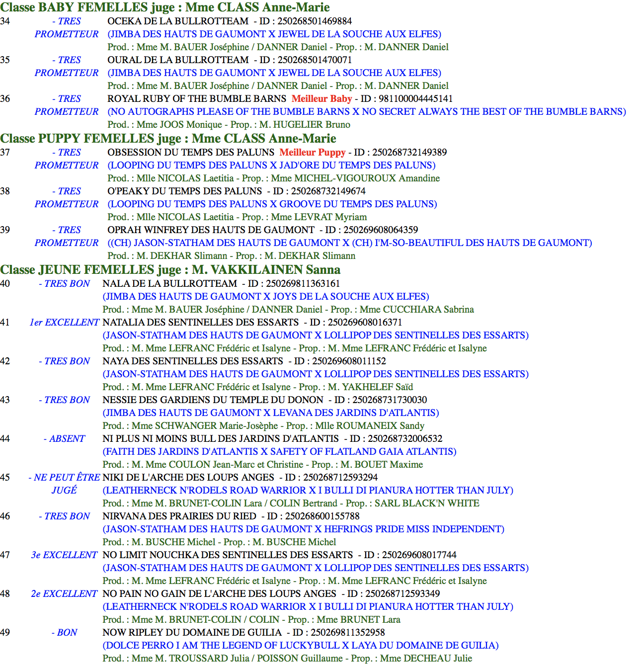
Task: Click producer line mentioning Mme BRUNET Lara
Action: [x=251, y=619]
